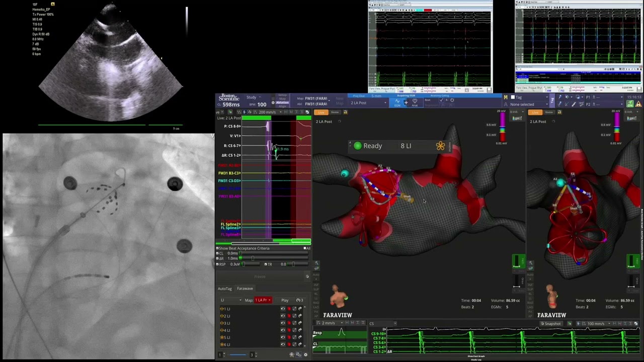Click the probe tool icon beside Tag strip
Screen dimensions: 644x362
560,97
